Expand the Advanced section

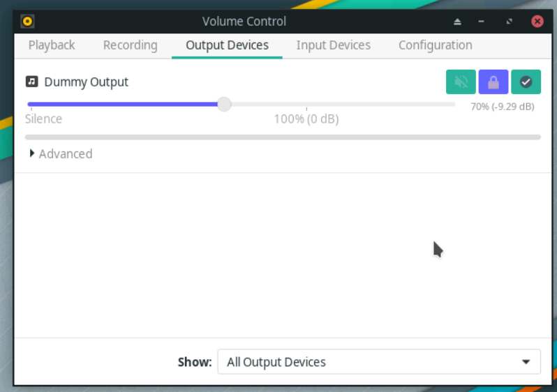(x=61, y=153)
